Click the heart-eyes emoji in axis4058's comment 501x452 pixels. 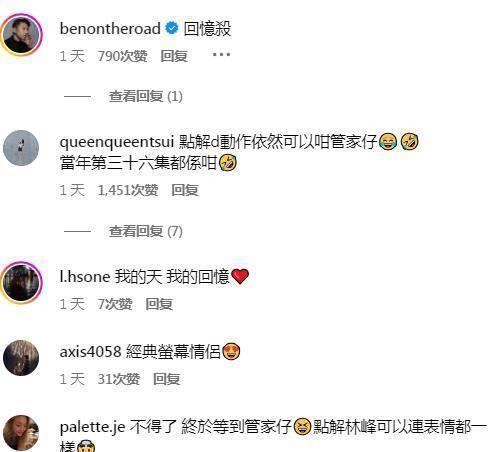coord(231,351)
